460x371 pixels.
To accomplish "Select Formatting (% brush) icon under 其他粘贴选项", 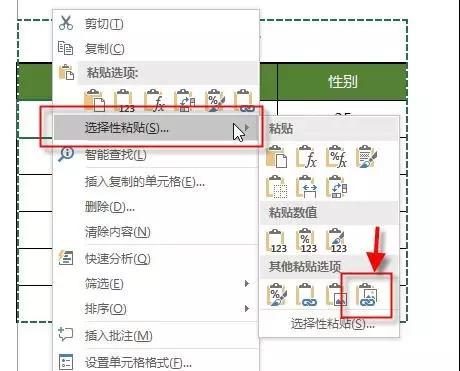I will point(277,295).
